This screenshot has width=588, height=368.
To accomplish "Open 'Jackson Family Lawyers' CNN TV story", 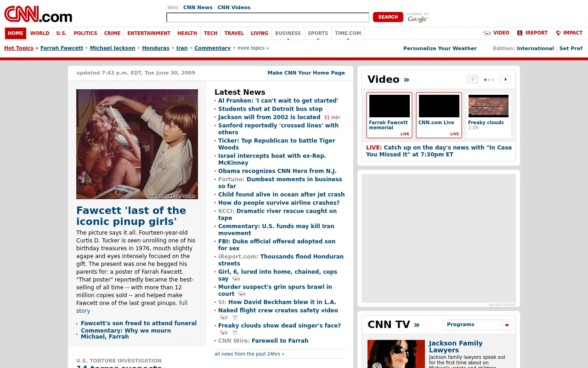I will pos(456,346).
